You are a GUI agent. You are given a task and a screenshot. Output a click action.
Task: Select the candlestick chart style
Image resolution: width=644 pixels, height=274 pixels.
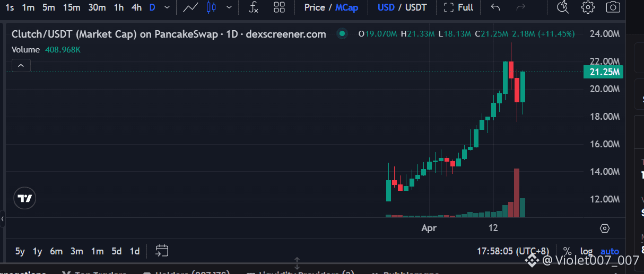point(212,7)
